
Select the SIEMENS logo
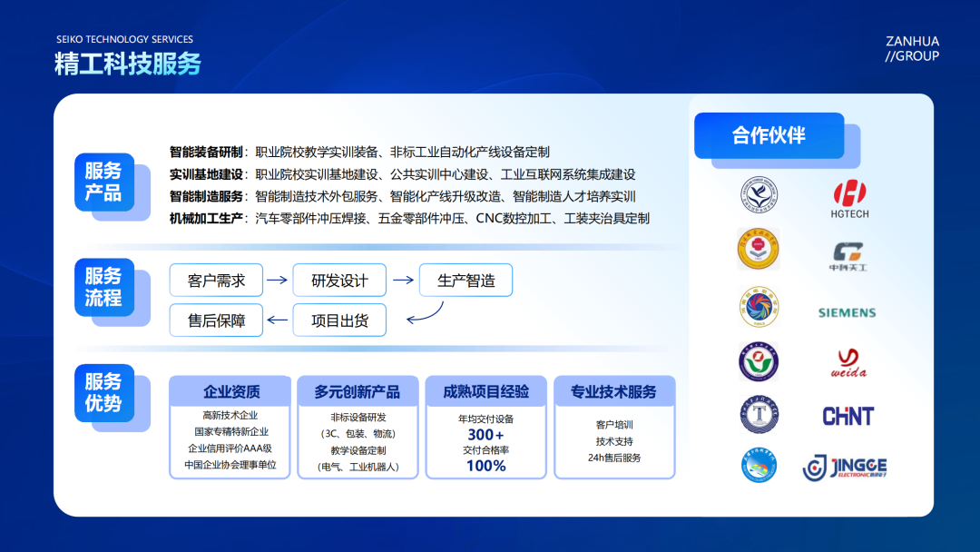coord(847,312)
